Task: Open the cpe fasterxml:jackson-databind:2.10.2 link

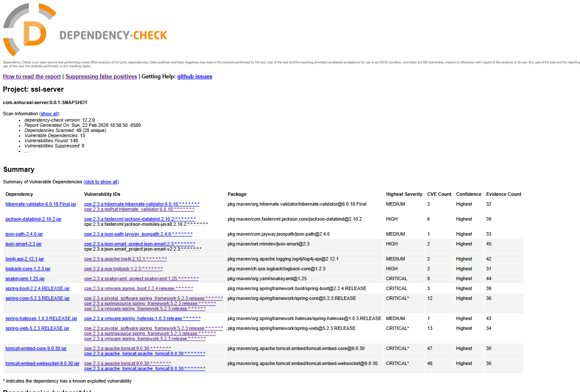Action: tap(140, 219)
